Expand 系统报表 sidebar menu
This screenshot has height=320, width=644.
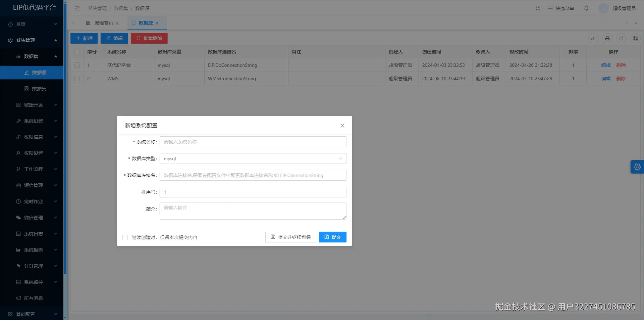coord(32,250)
